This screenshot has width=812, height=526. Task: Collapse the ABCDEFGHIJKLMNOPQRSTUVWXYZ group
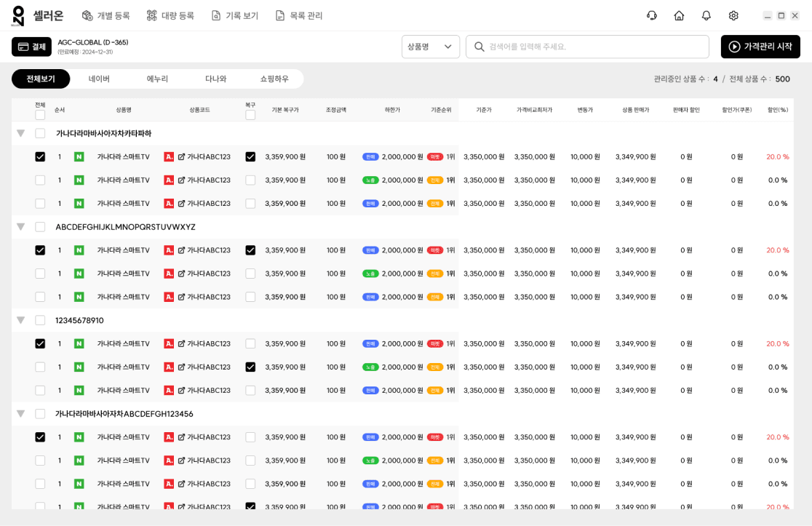20,226
